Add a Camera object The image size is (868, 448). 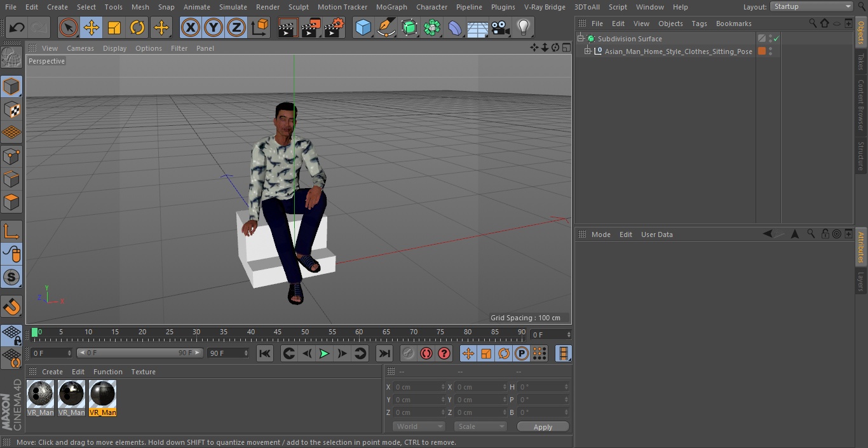point(501,28)
